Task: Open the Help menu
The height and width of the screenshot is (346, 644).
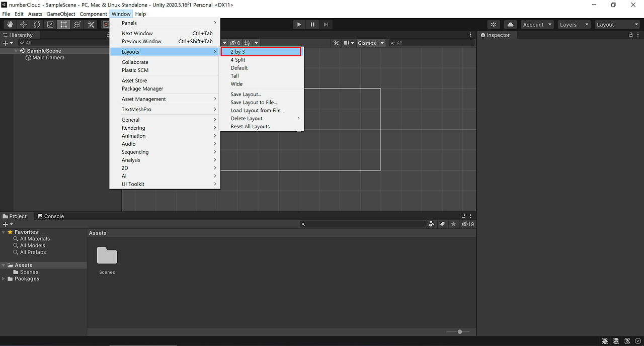Action: (140, 14)
